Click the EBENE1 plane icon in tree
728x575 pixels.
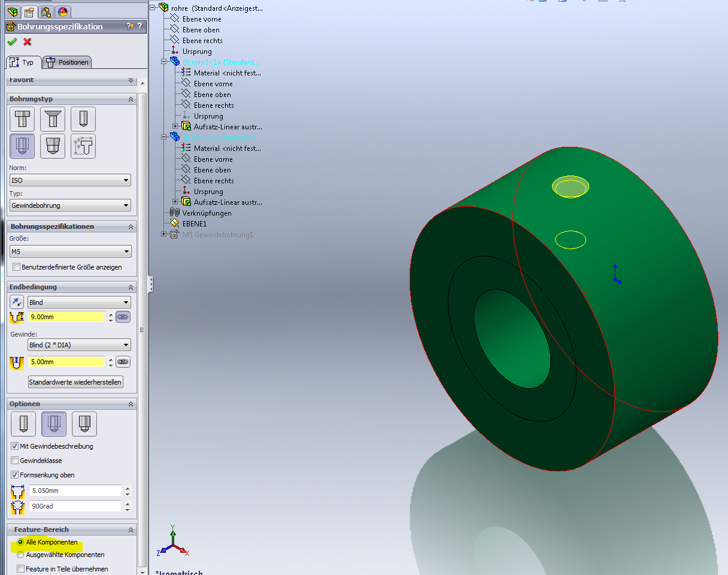[175, 223]
